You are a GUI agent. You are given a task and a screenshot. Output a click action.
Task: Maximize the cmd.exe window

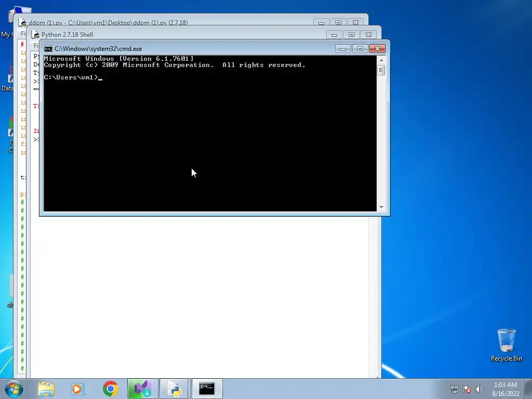(x=360, y=49)
